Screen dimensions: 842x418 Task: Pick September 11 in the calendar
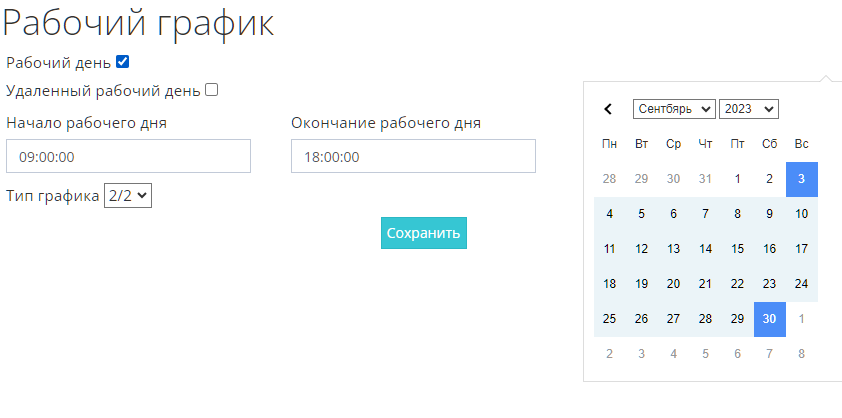610,249
